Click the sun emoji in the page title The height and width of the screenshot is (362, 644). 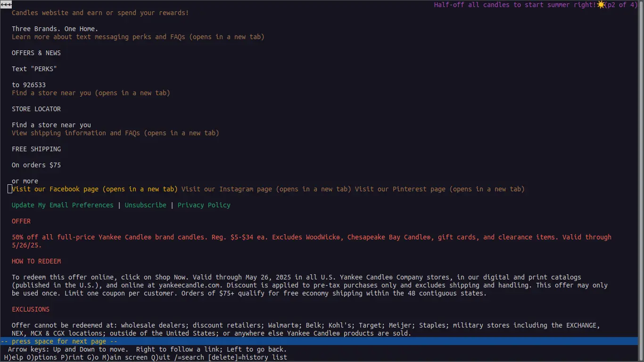coord(601,5)
